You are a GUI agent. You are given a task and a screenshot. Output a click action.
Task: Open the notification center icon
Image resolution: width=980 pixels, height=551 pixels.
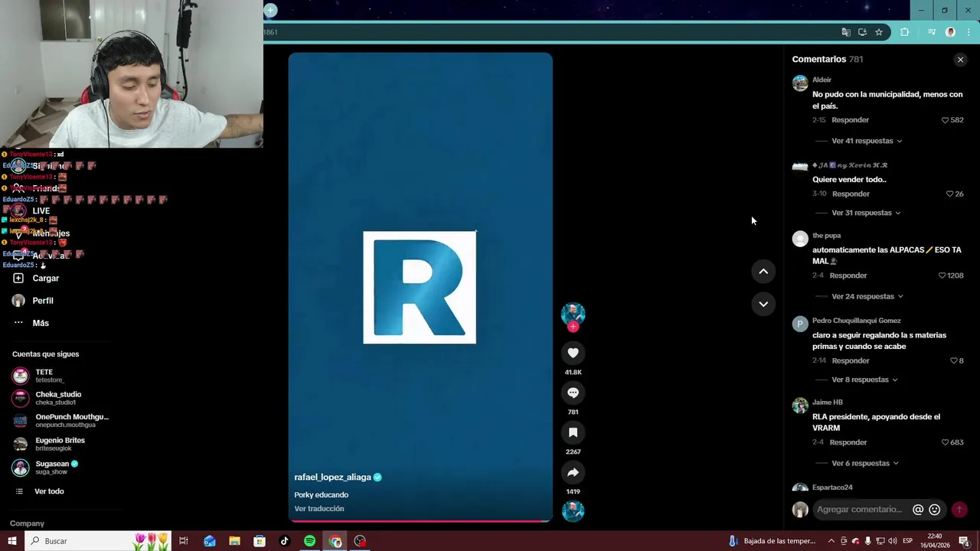pyautogui.click(x=964, y=541)
